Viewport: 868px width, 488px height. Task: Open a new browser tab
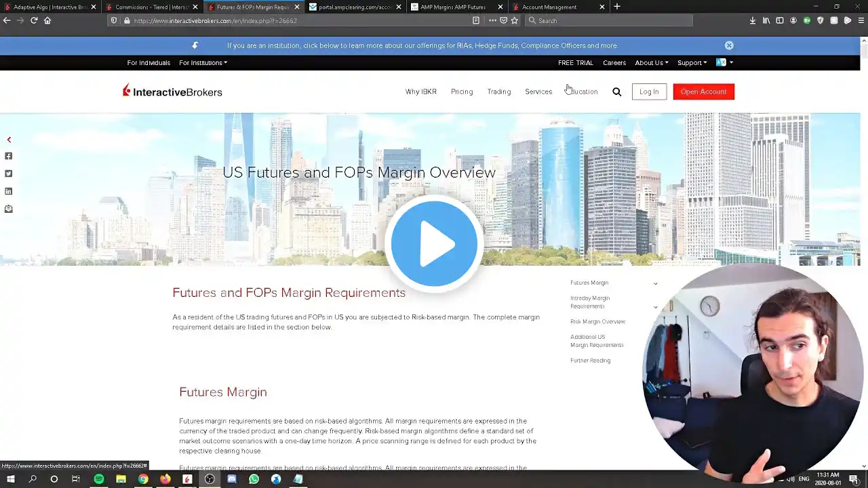[617, 7]
